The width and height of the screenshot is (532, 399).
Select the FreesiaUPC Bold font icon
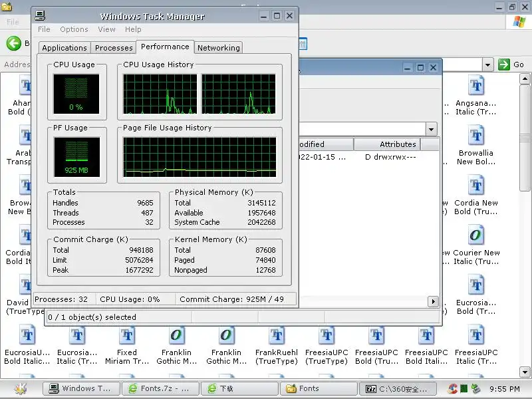pyautogui.click(x=376, y=334)
